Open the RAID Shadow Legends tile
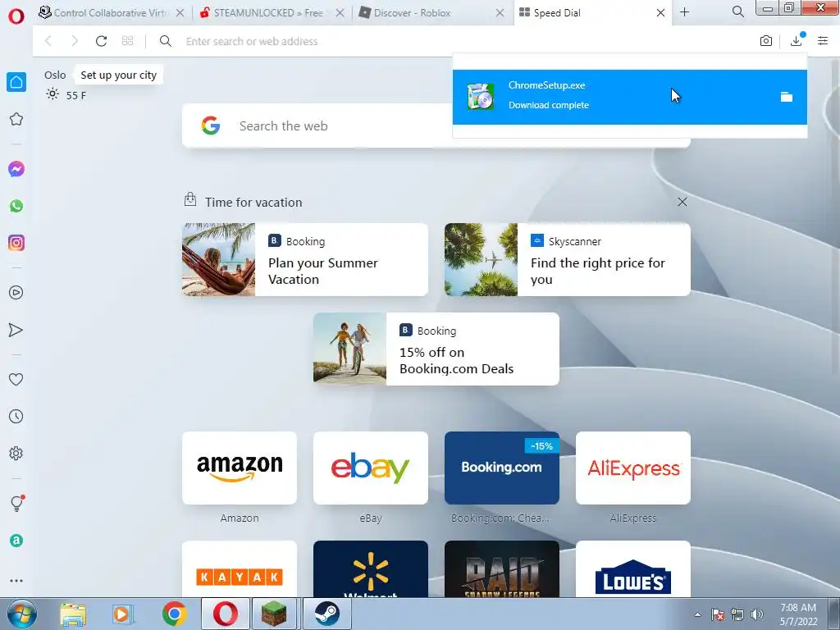 point(502,569)
